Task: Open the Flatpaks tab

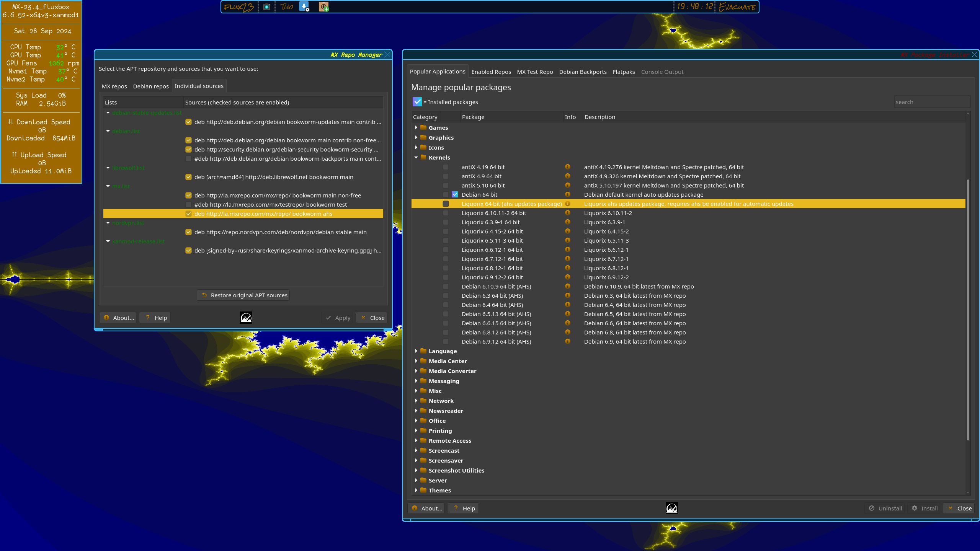Action: click(624, 72)
